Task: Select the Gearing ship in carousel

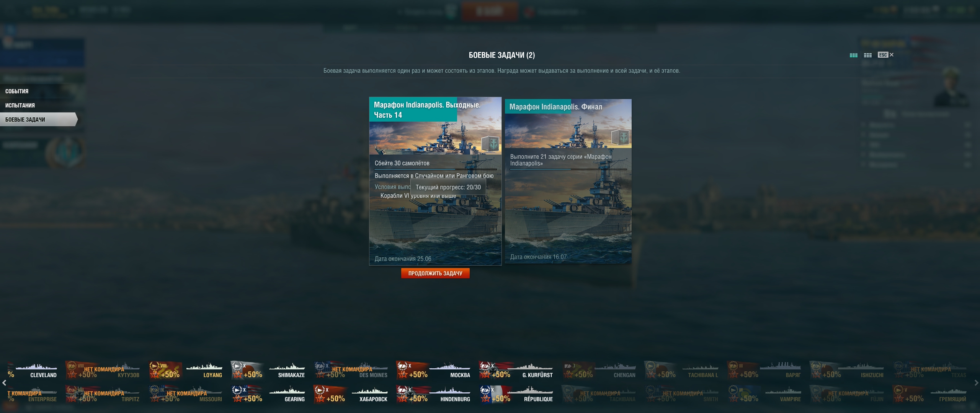Action: pyautogui.click(x=268, y=394)
